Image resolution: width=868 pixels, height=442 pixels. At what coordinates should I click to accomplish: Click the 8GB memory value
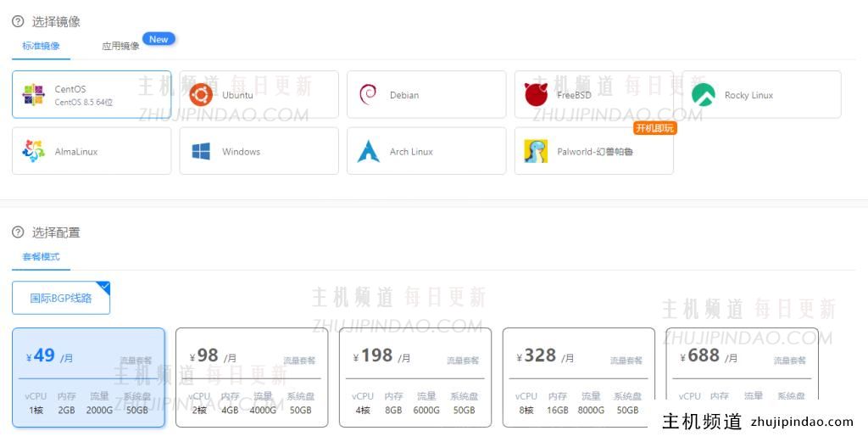(x=393, y=411)
